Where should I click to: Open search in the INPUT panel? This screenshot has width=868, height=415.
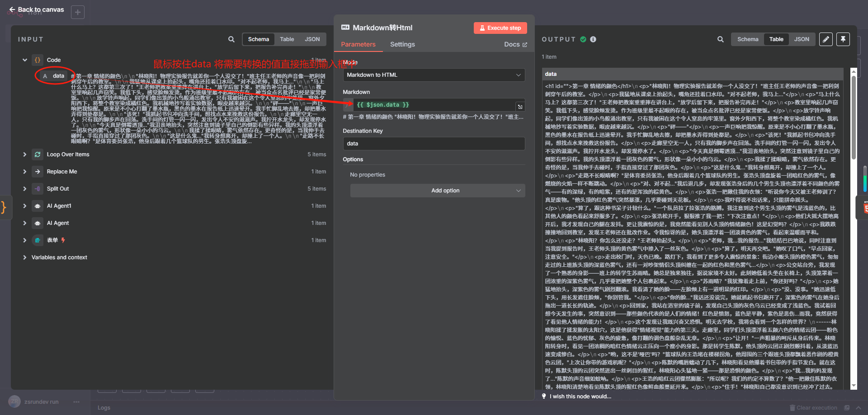point(231,39)
